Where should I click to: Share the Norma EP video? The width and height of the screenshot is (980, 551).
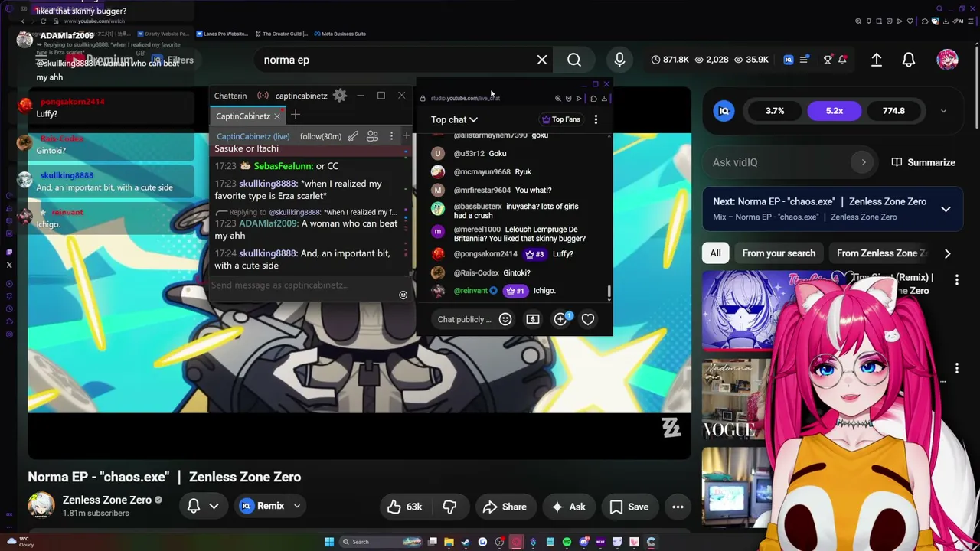(x=504, y=507)
